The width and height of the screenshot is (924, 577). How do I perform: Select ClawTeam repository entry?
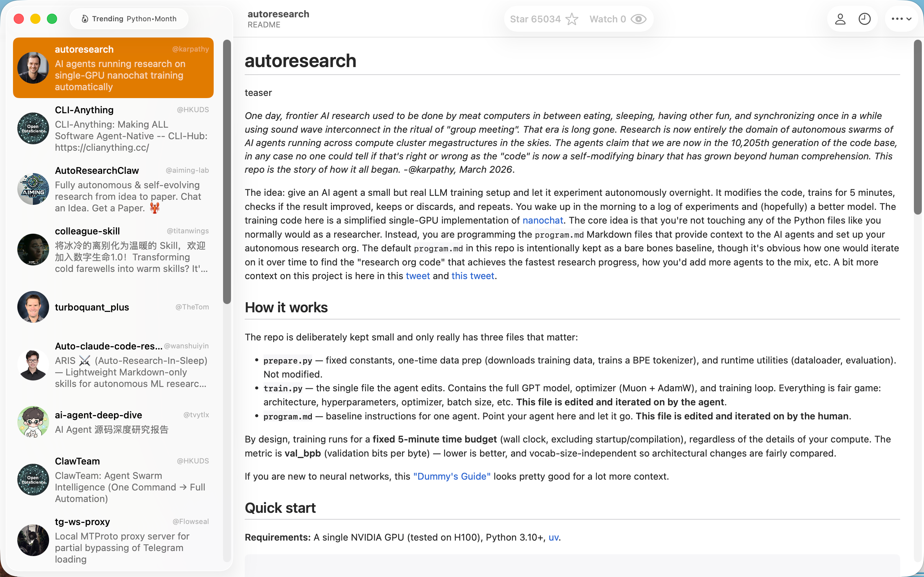tap(113, 480)
